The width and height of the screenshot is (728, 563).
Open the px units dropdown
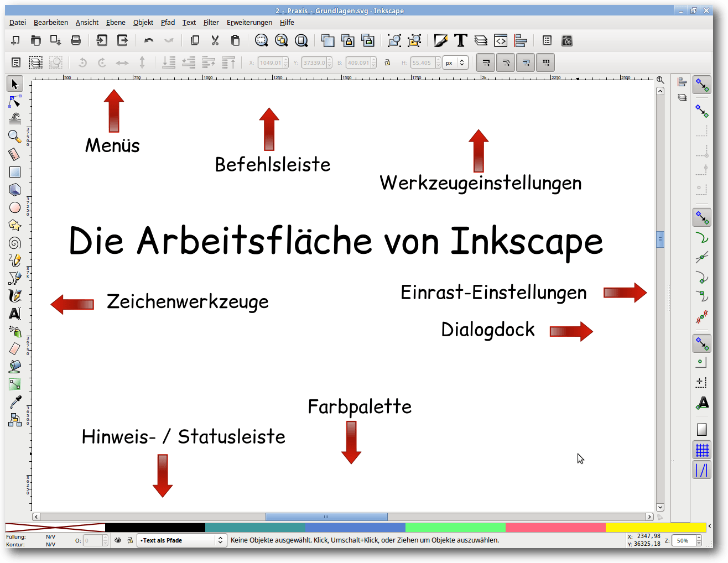click(456, 62)
